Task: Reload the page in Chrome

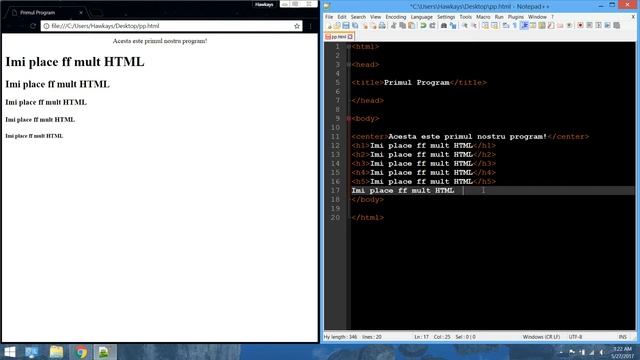Action: click(x=33, y=26)
